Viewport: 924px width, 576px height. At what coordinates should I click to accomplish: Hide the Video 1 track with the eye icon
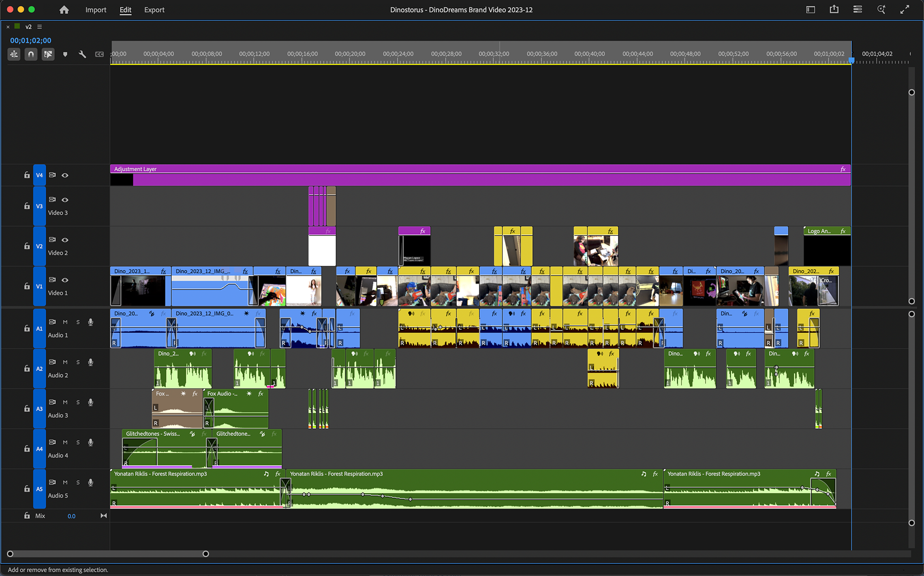[x=65, y=280]
